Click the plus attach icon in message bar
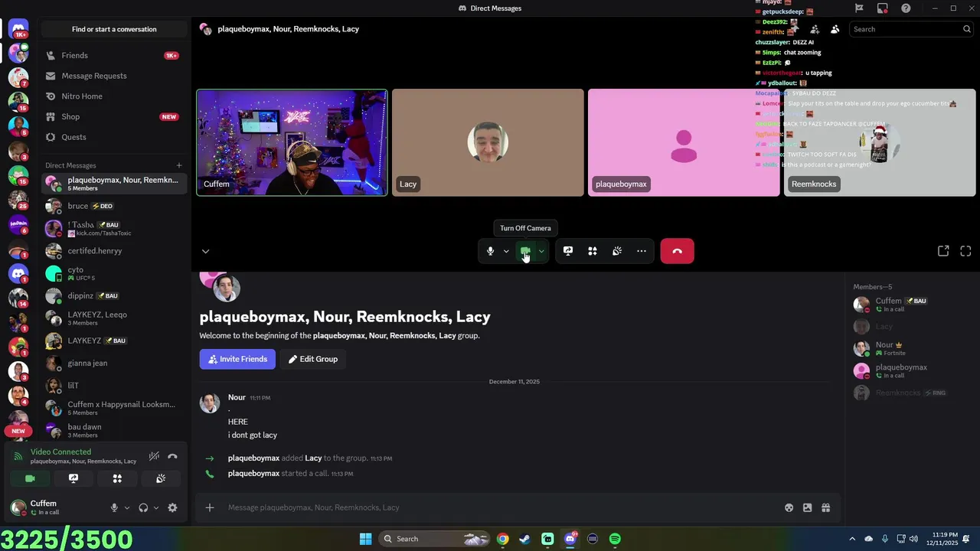The width and height of the screenshot is (980, 551). point(210,507)
